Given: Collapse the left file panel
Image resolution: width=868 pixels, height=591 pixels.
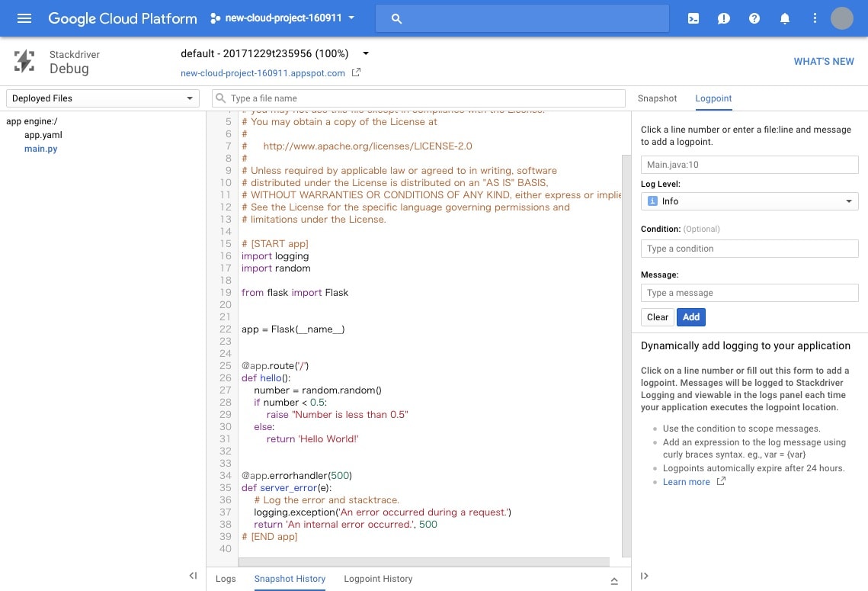Looking at the screenshot, I should pos(193,576).
